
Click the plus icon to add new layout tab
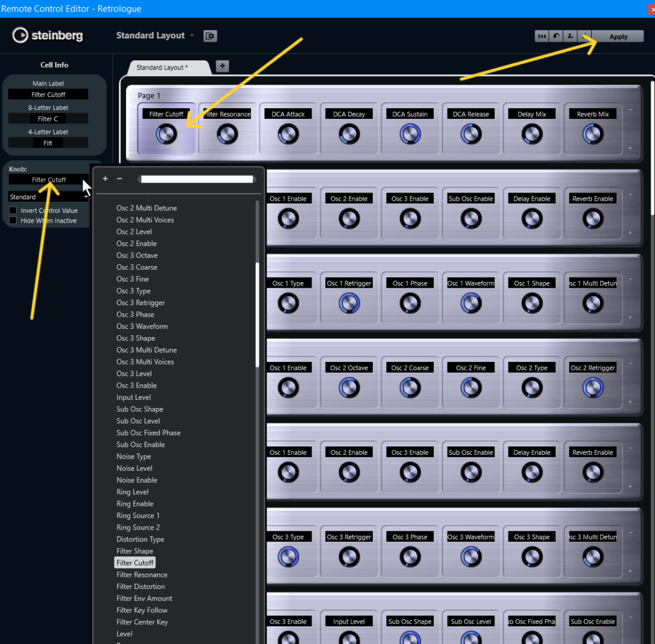click(222, 66)
